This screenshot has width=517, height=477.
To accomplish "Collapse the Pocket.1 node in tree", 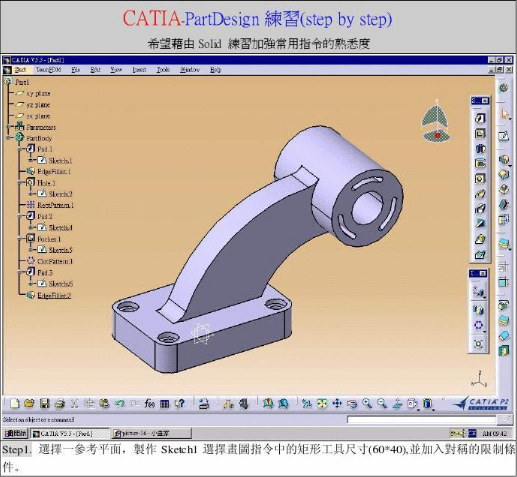I will (19, 239).
